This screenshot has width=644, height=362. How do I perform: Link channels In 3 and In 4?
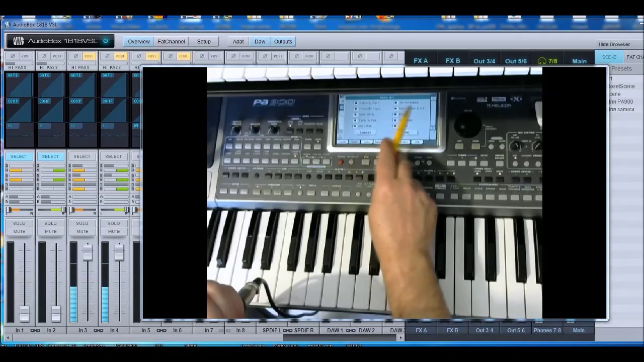(x=98, y=330)
